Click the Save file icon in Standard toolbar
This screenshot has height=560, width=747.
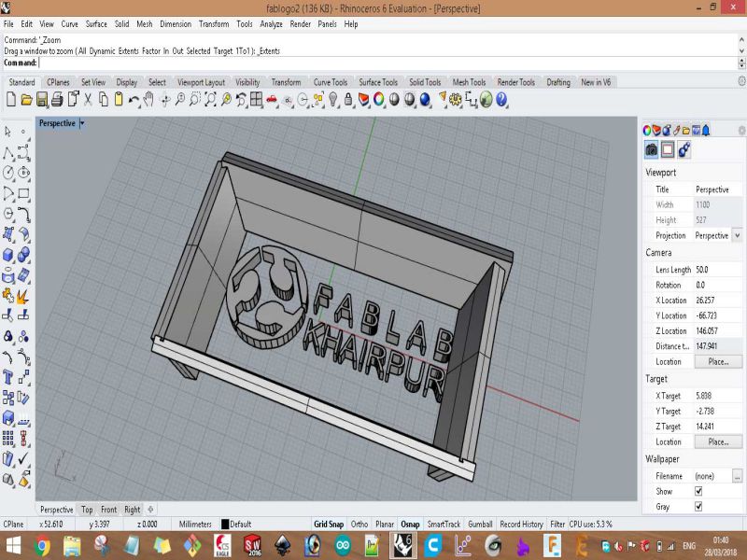[x=42, y=99]
